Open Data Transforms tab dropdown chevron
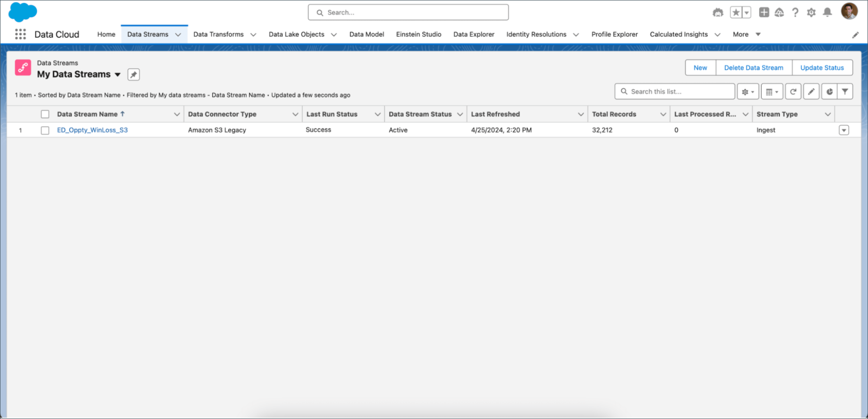The image size is (868, 419). tap(253, 34)
